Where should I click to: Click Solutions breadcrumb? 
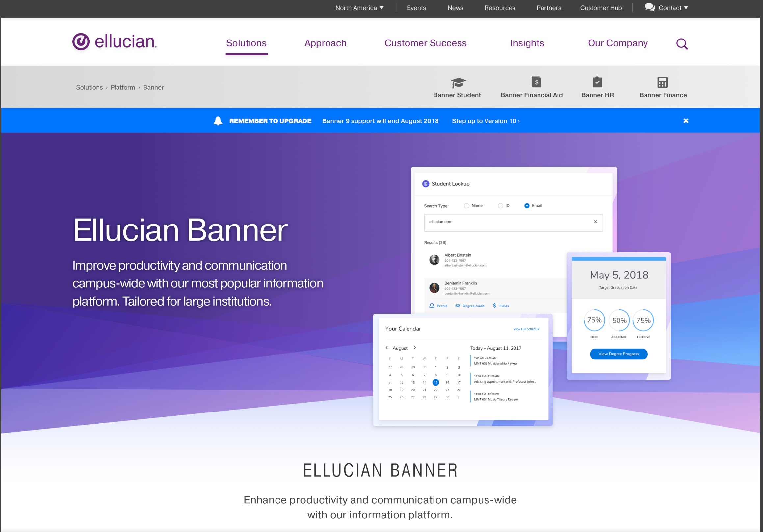coord(90,87)
